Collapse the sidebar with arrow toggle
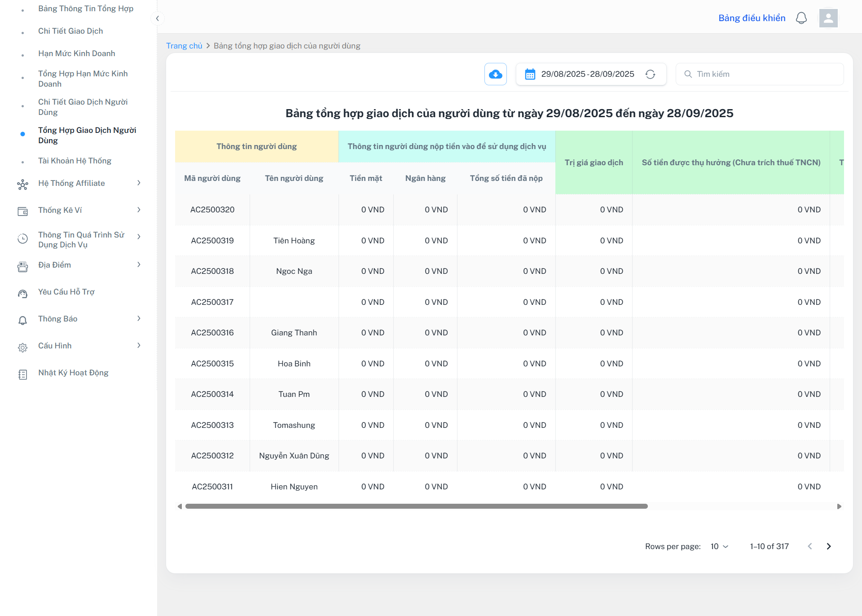Viewport: 862px width, 616px height. 157,18
